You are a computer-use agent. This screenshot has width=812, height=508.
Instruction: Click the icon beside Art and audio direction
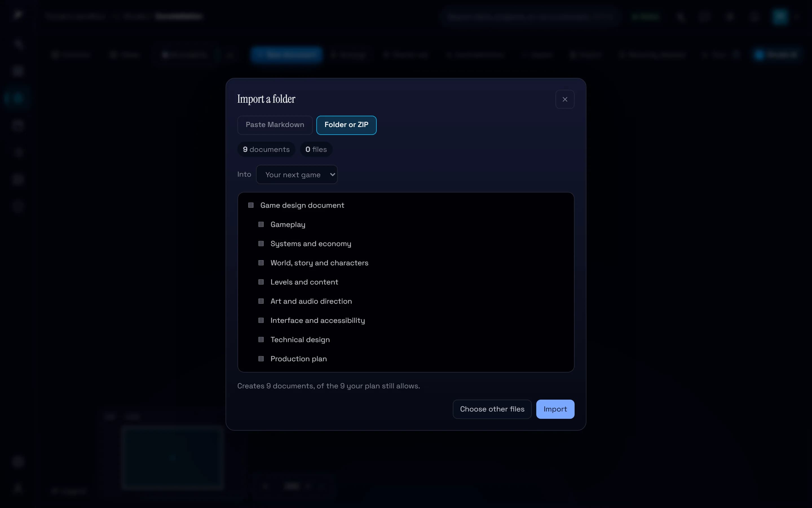tap(261, 301)
